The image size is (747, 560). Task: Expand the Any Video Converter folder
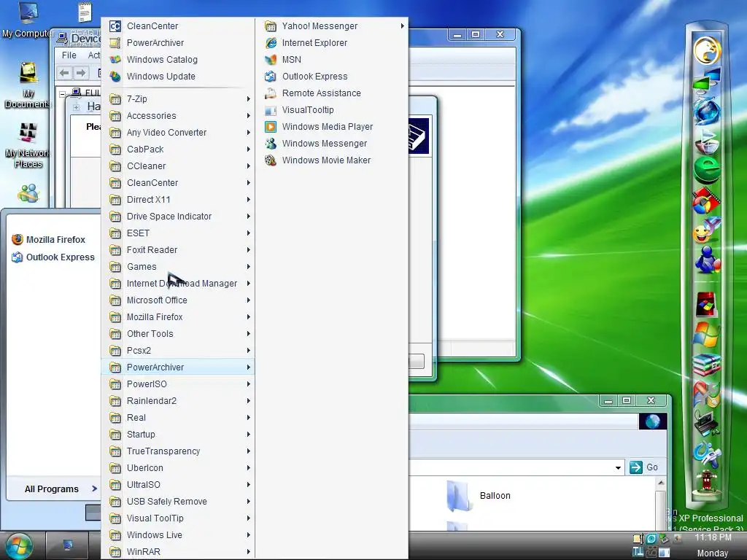178,133
